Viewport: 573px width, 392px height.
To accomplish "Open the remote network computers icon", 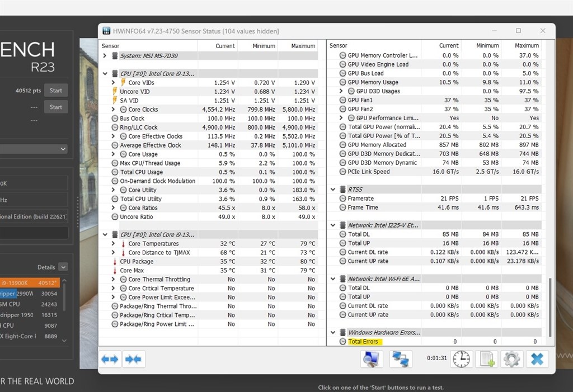I will (x=401, y=359).
